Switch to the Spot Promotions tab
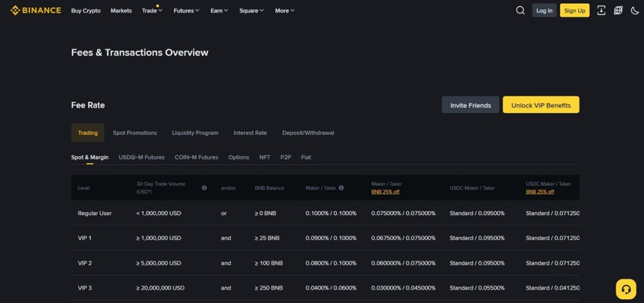 point(135,133)
